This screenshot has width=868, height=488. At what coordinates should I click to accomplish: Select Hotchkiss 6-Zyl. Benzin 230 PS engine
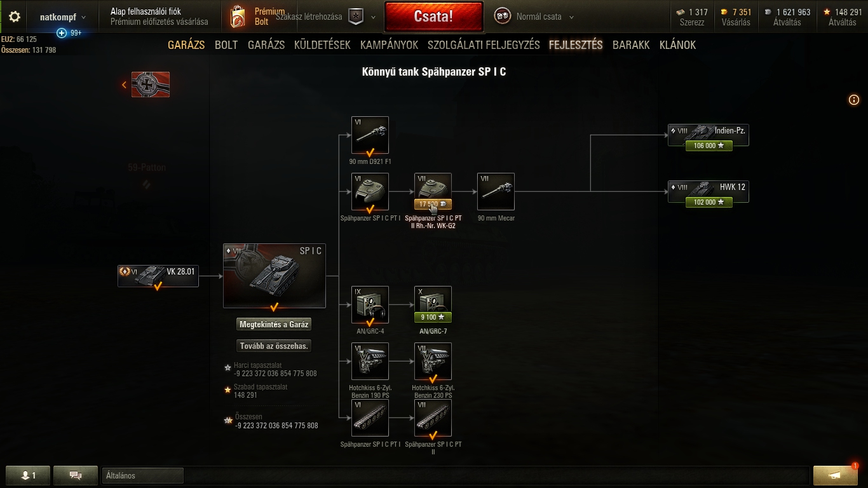[433, 361]
